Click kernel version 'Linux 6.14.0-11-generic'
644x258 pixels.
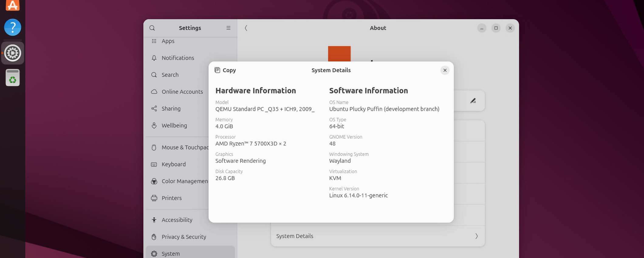click(x=358, y=196)
